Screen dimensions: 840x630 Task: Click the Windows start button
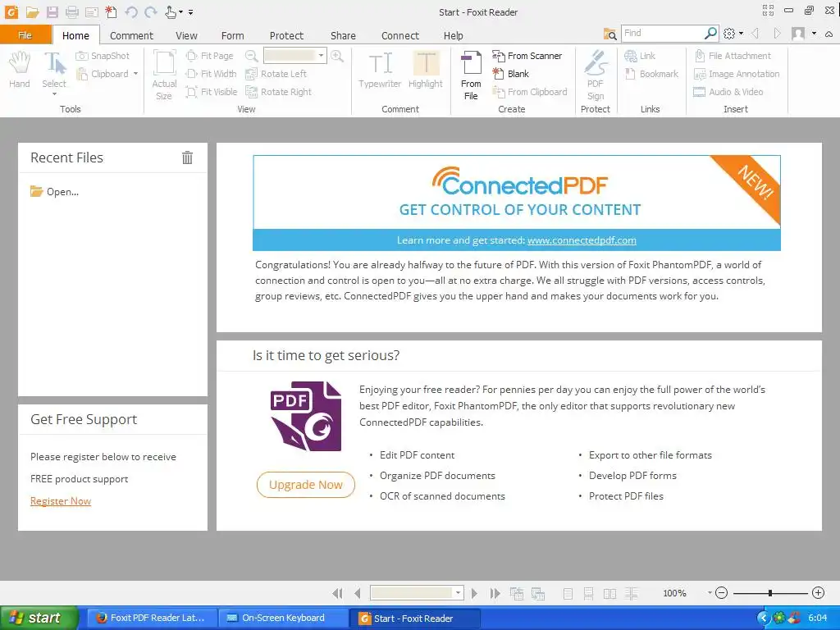[39, 618]
